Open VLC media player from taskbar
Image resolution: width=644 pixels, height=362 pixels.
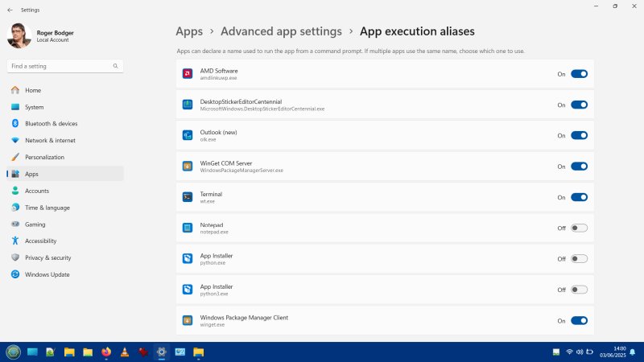pos(125,352)
